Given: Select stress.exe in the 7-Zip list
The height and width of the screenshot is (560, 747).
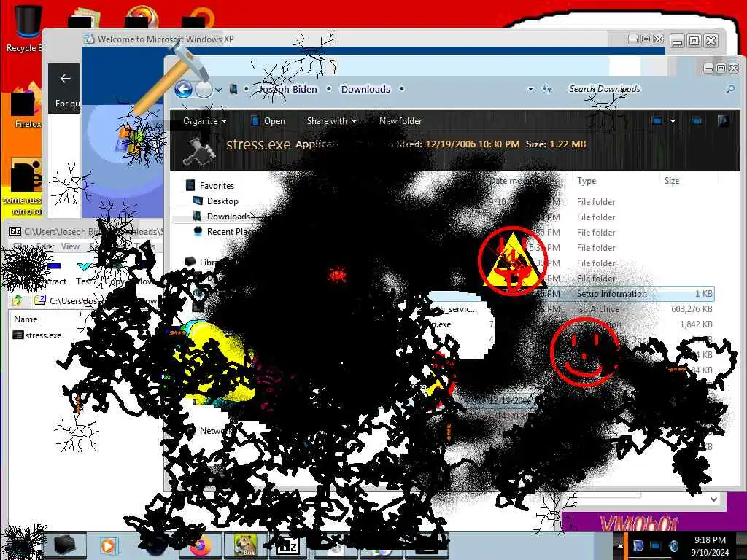Looking at the screenshot, I should click(x=37, y=335).
